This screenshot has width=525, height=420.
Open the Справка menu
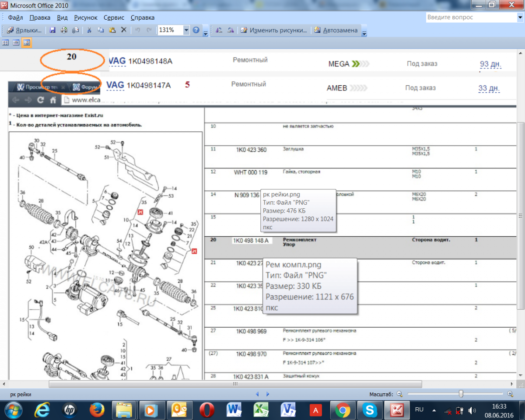point(143,17)
